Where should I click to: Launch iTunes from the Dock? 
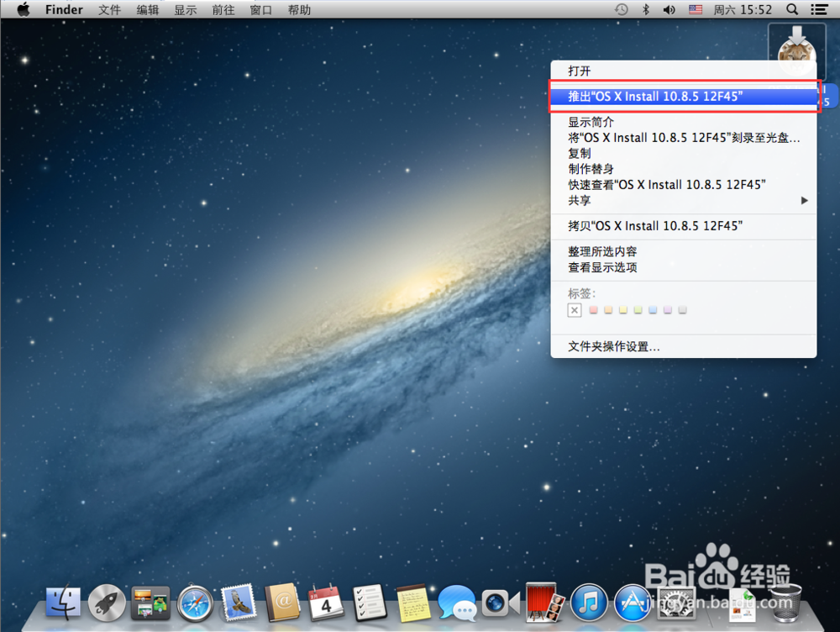coord(588,603)
